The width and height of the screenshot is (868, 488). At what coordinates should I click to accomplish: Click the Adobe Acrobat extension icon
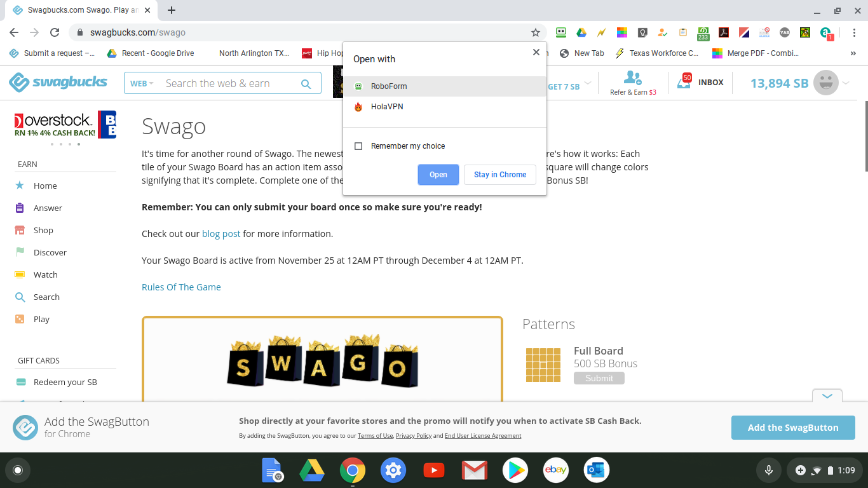coord(724,32)
